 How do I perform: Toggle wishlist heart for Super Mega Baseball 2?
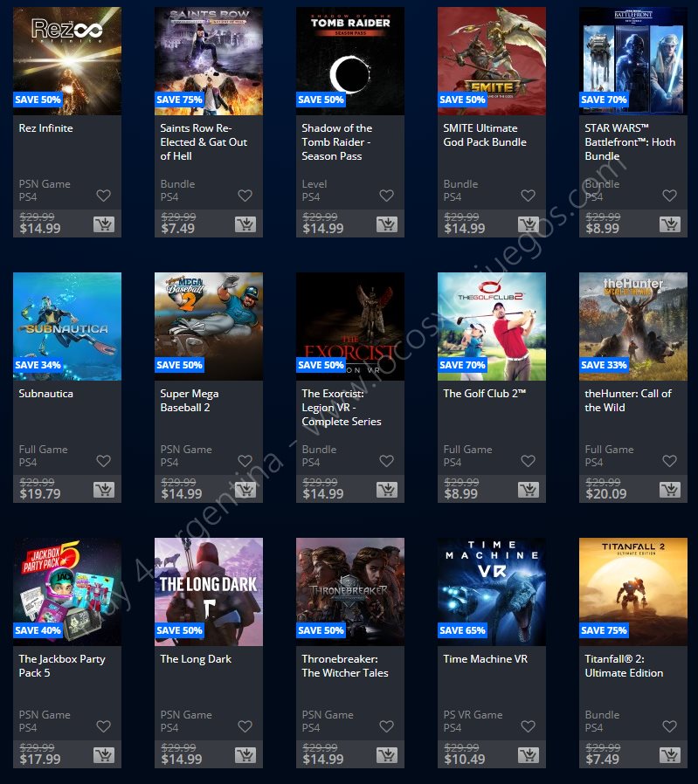pos(245,461)
